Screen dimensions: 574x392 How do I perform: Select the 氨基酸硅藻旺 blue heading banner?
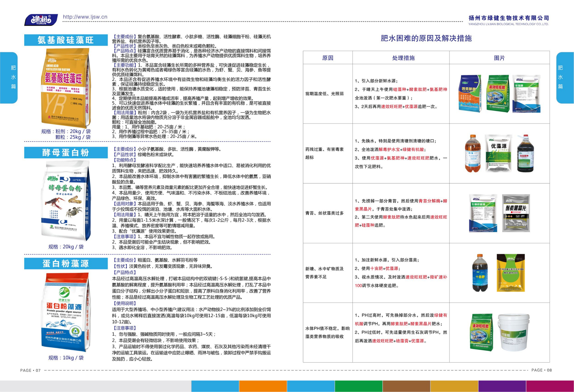pyautogui.click(x=66, y=40)
